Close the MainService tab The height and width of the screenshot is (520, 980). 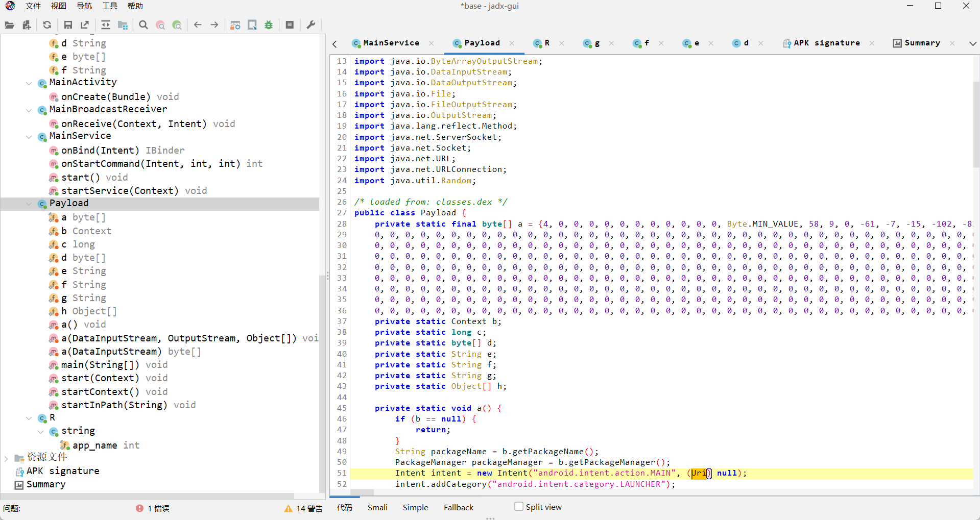[x=432, y=43]
